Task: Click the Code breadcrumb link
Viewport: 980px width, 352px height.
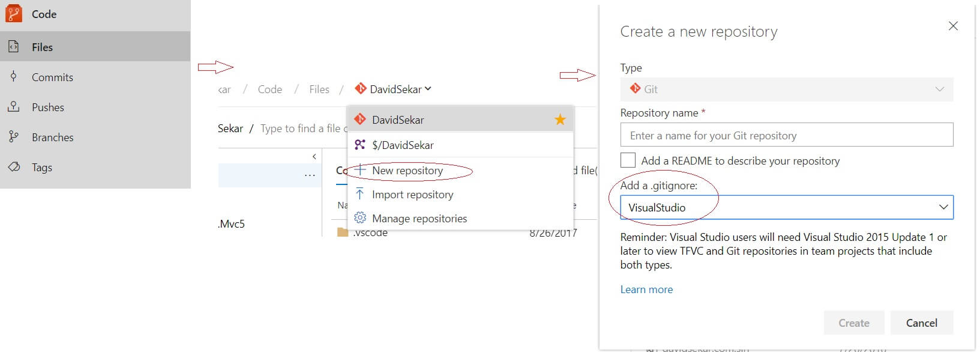Action: pyautogui.click(x=269, y=90)
